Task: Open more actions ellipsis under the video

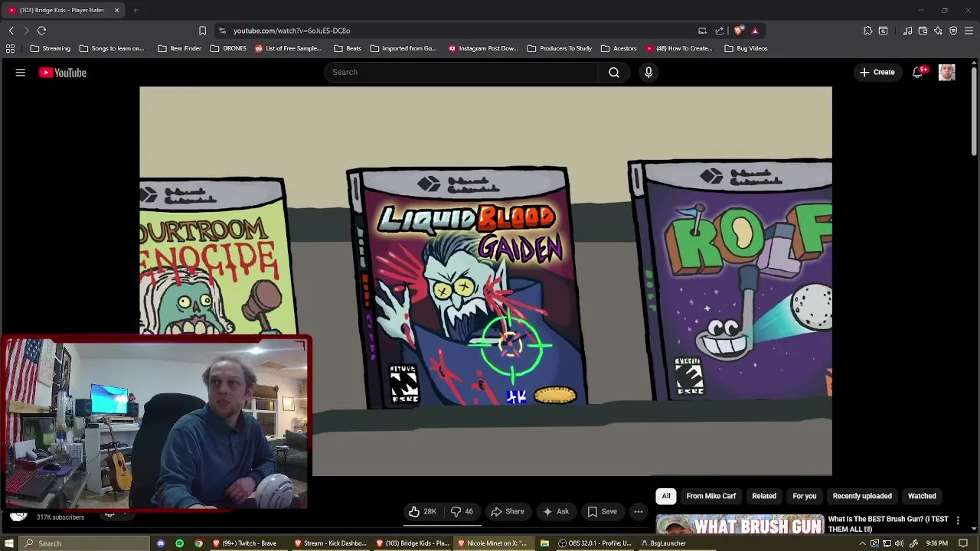Action: pos(639,511)
